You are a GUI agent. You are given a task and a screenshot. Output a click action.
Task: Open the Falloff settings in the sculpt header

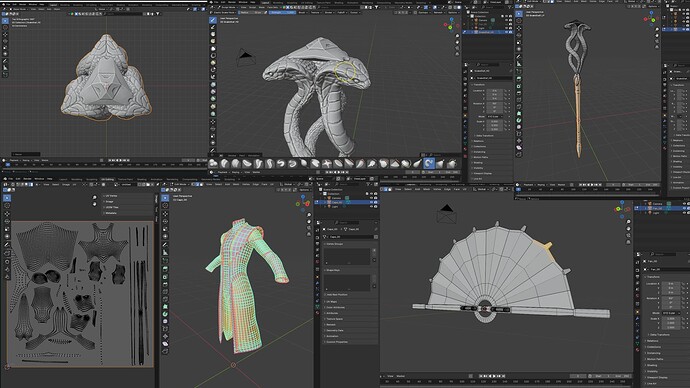tap(342, 12)
